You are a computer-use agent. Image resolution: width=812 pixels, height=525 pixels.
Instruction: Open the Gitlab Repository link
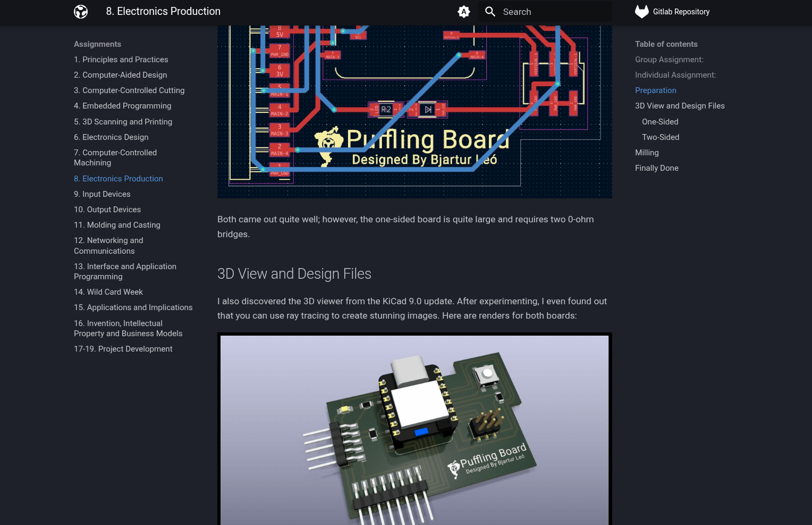point(681,12)
